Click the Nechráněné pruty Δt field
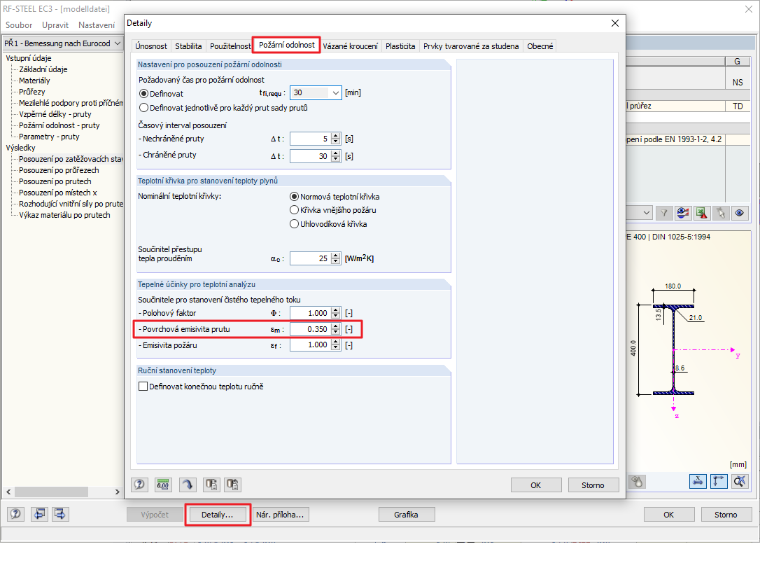The image size is (760, 570). [x=310, y=139]
